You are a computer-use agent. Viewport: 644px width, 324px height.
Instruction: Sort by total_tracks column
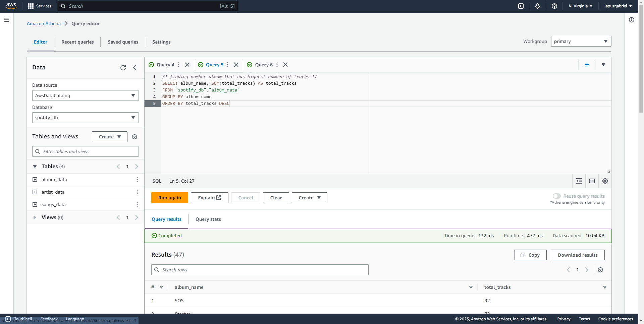pyautogui.click(x=605, y=287)
